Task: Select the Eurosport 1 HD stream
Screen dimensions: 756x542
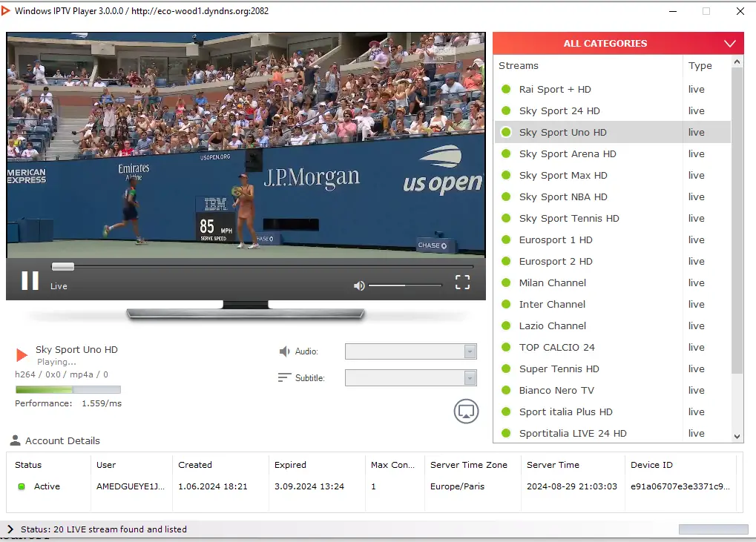Action: 612,240
